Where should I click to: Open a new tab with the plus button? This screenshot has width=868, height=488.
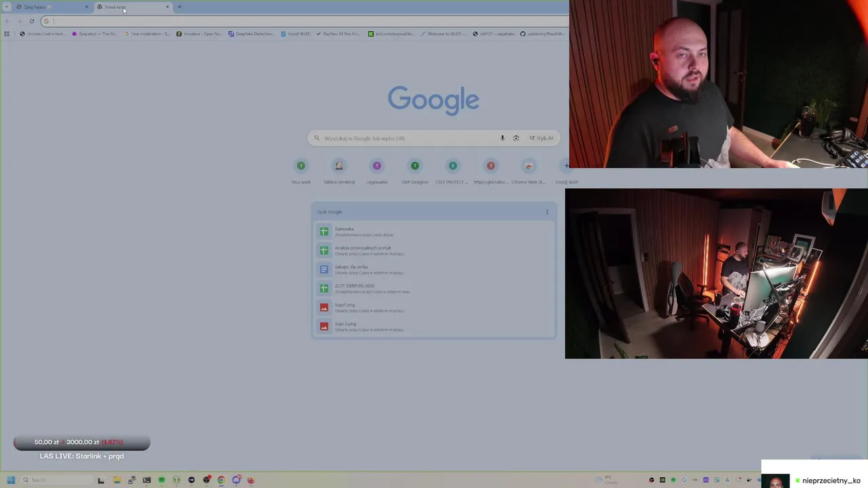pyautogui.click(x=179, y=7)
